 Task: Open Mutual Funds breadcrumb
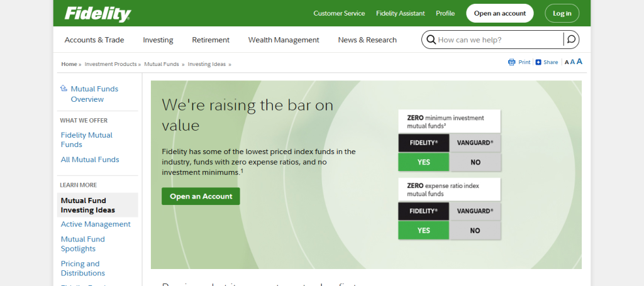coord(162,64)
